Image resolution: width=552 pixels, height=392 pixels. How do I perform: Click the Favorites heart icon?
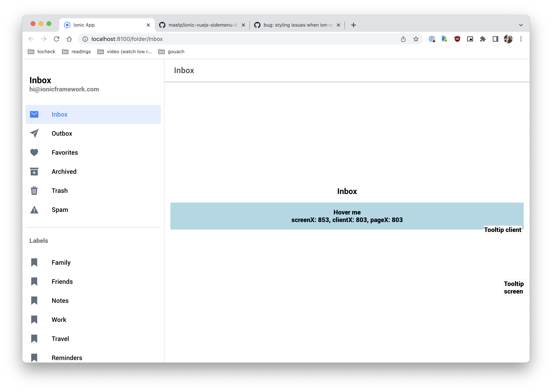coord(34,152)
